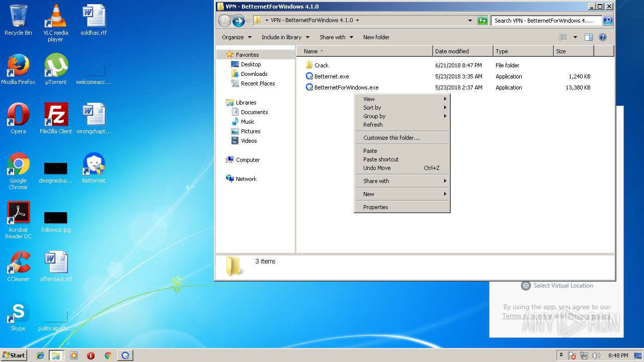Select the soldhas.rtf desktop file
This screenshot has height=362, width=644.
pos(94,20)
